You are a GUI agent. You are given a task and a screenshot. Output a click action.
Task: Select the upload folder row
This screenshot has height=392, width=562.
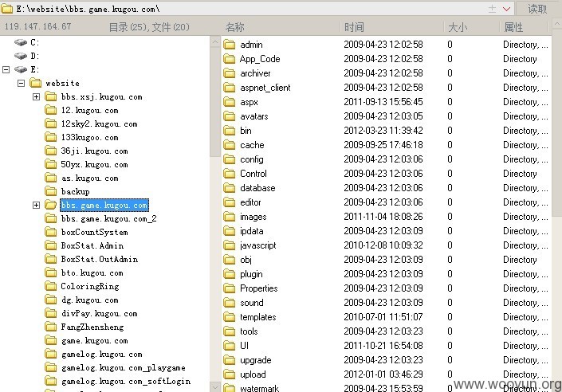386,374
